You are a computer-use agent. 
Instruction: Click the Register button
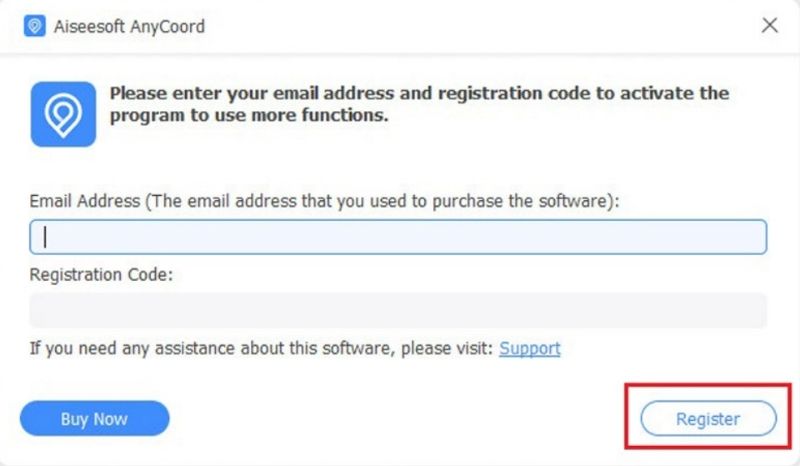coord(708,419)
